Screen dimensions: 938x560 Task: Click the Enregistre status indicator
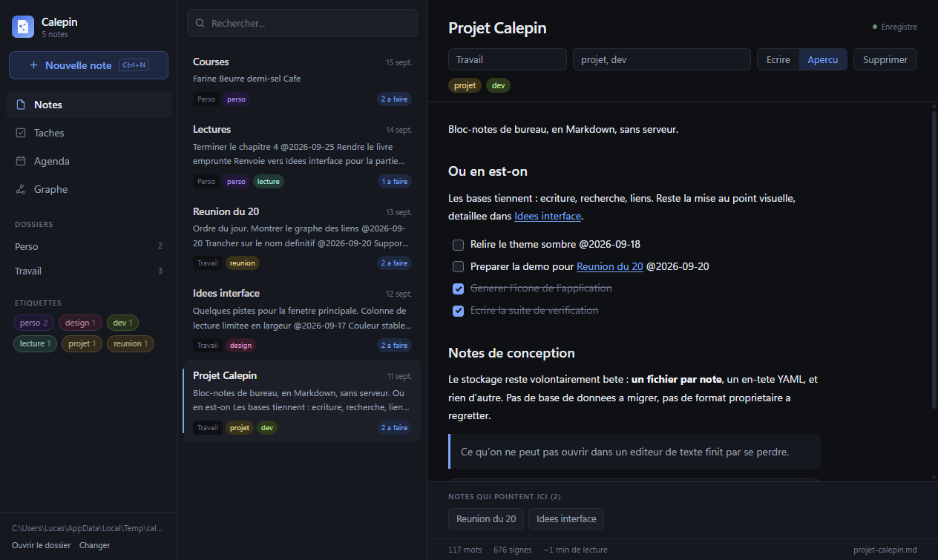pos(895,27)
